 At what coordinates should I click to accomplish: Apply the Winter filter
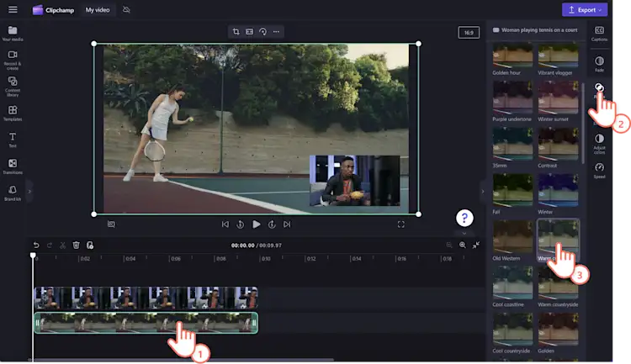click(x=558, y=194)
